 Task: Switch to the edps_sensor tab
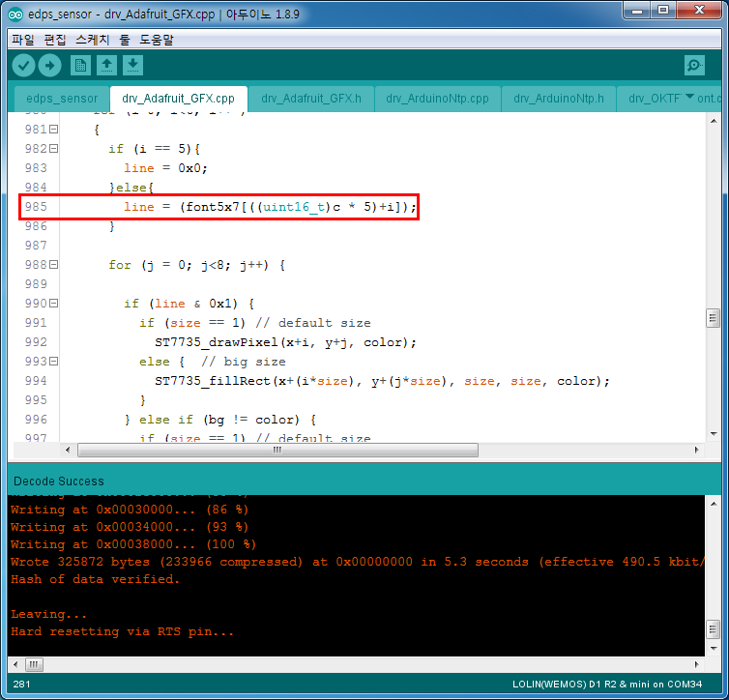click(62, 99)
